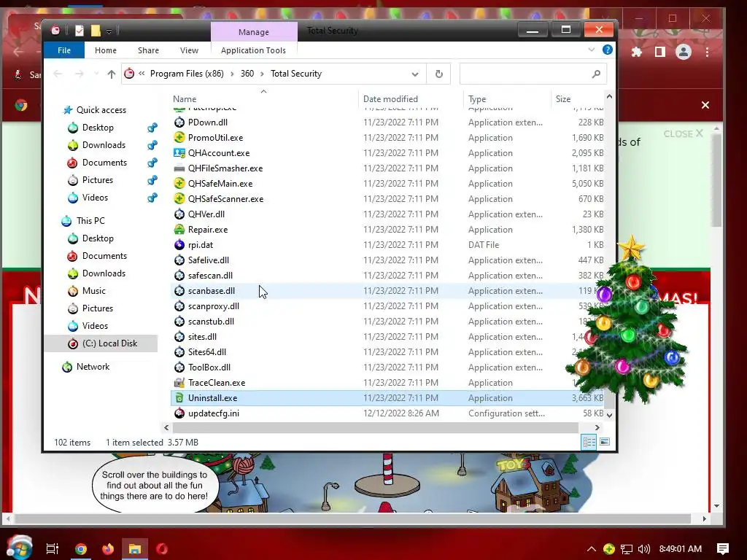Screen dimensions: 747x560
Task: Open recent locations dropdown arrow
Action: coord(97,74)
